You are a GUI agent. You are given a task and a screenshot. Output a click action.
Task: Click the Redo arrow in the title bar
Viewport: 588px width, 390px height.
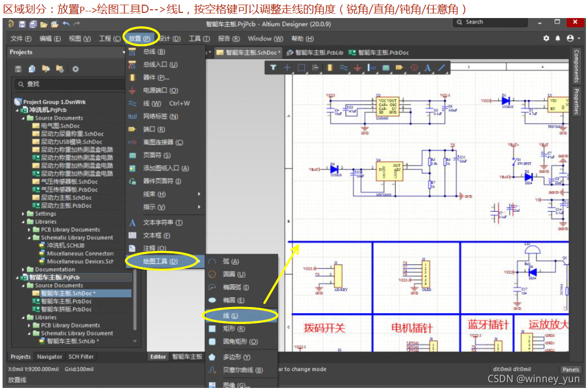pos(76,24)
